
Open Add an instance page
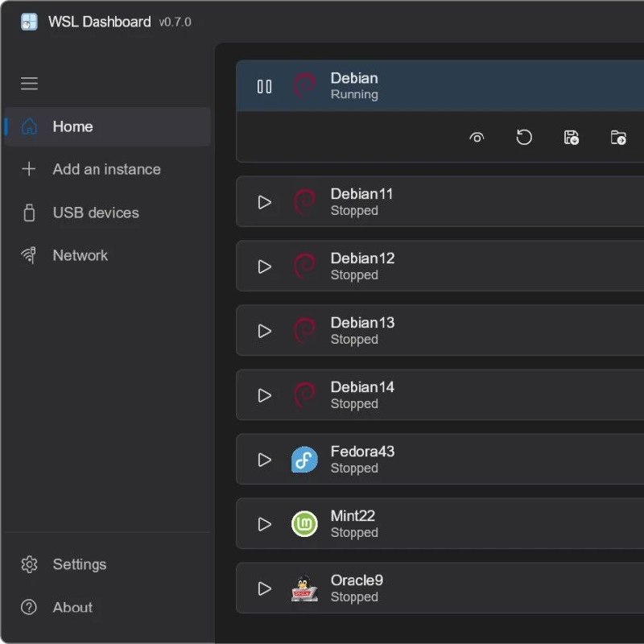[x=108, y=169]
